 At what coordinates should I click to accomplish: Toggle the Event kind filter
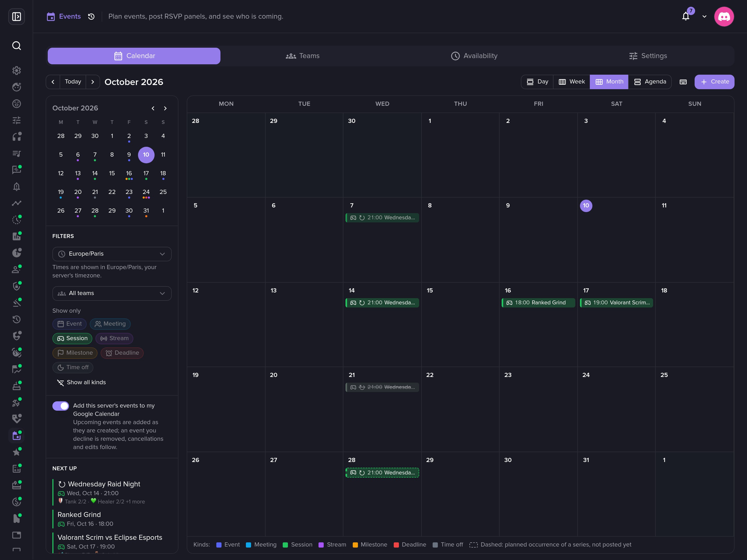[x=70, y=324]
